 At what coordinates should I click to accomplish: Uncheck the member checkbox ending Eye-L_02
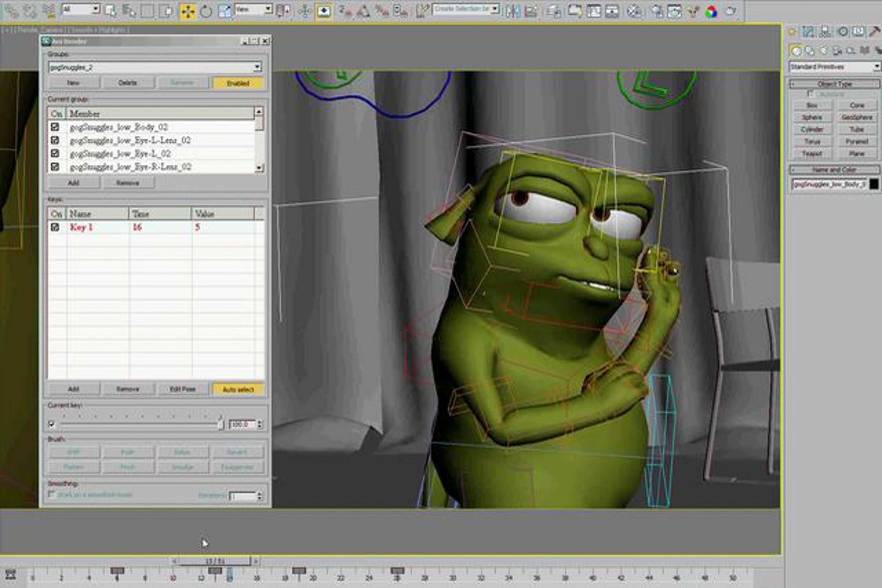pyautogui.click(x=55, y=153)
